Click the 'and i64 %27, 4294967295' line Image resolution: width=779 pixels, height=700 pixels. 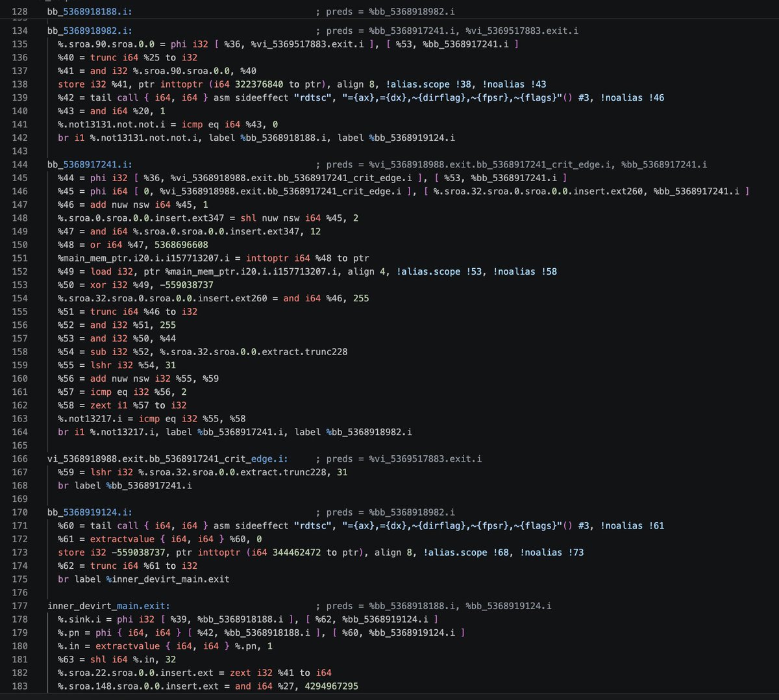[x=208, y=686]
